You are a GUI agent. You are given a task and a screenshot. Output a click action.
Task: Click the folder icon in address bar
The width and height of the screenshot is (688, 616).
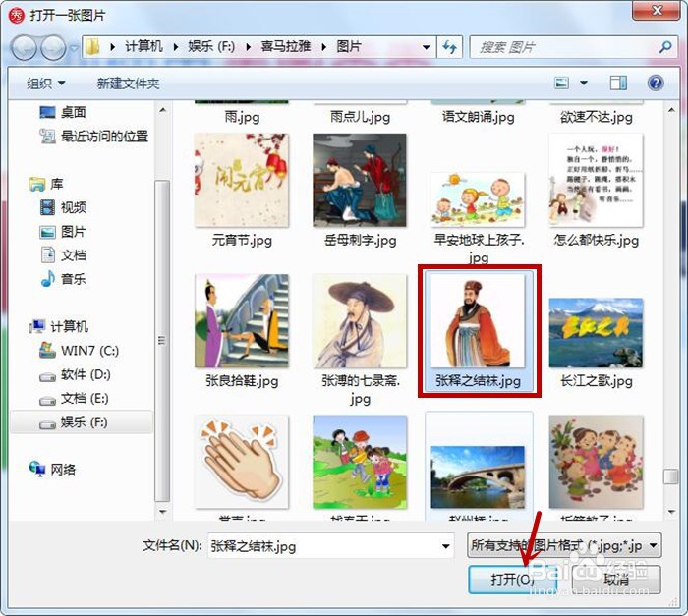(92, 46)
